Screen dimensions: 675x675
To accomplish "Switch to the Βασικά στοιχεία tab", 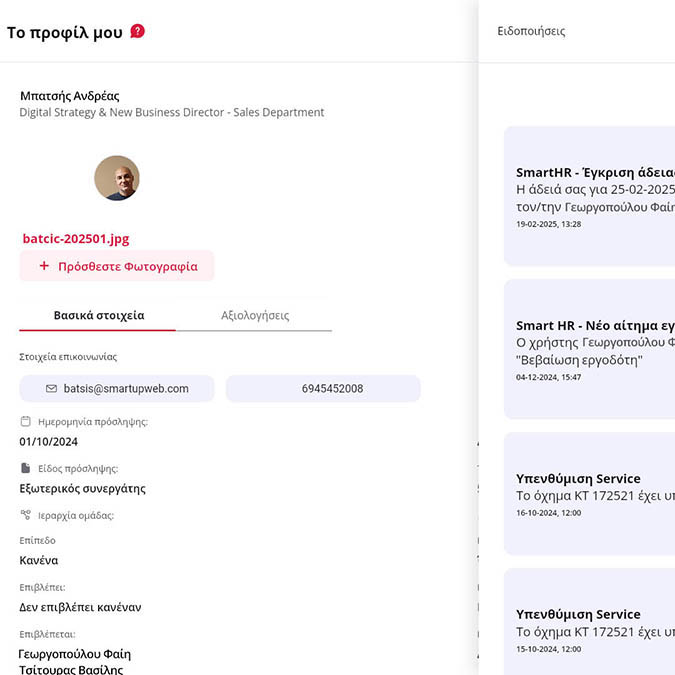I will (x=98, y=315).
